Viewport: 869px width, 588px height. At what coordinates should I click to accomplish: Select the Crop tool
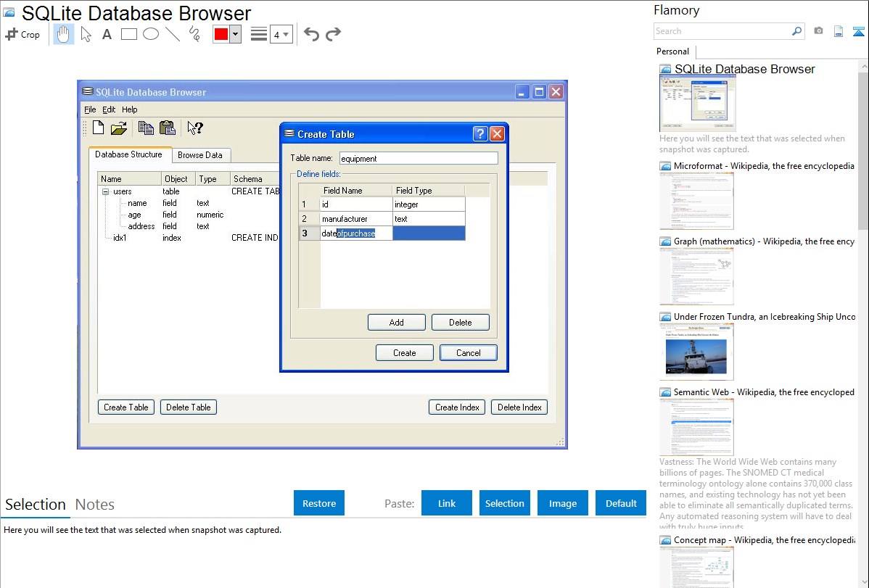(22, 34)
